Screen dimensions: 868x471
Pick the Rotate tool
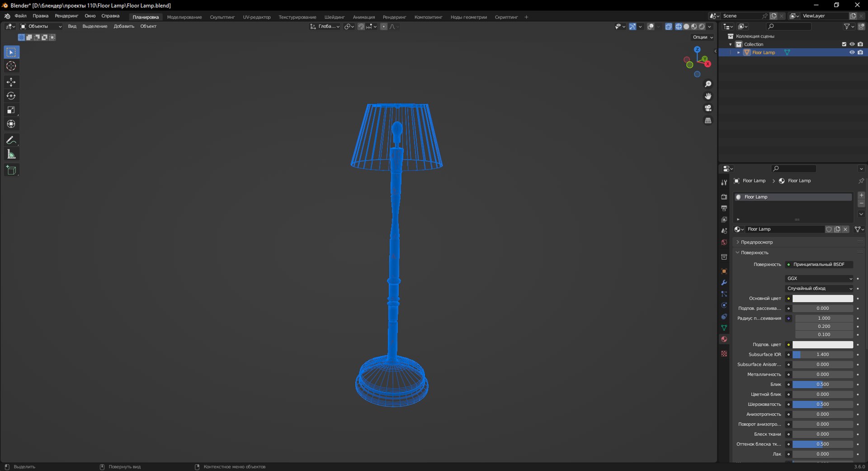(11, 96)
